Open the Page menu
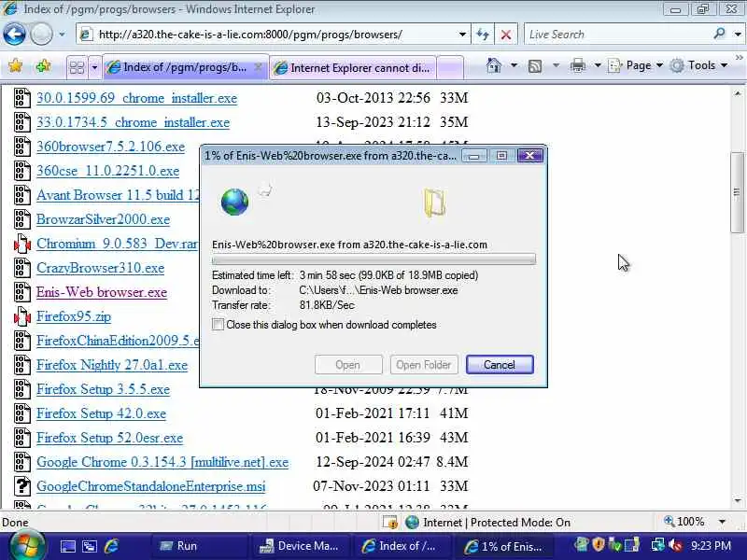This screenshot has height=560, width=747. [x=636, y=65]
